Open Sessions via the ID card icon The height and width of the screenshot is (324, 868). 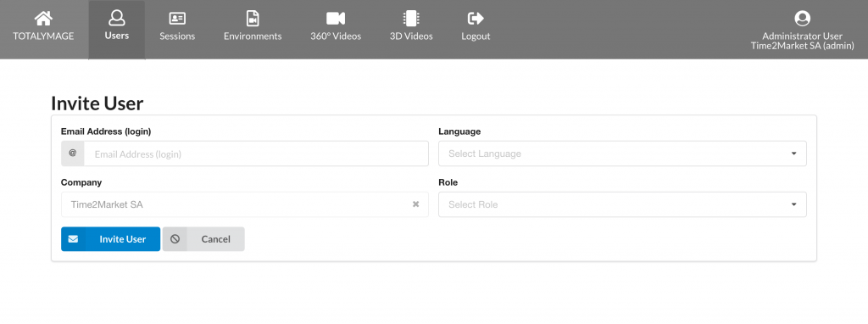tap(177, 19)
